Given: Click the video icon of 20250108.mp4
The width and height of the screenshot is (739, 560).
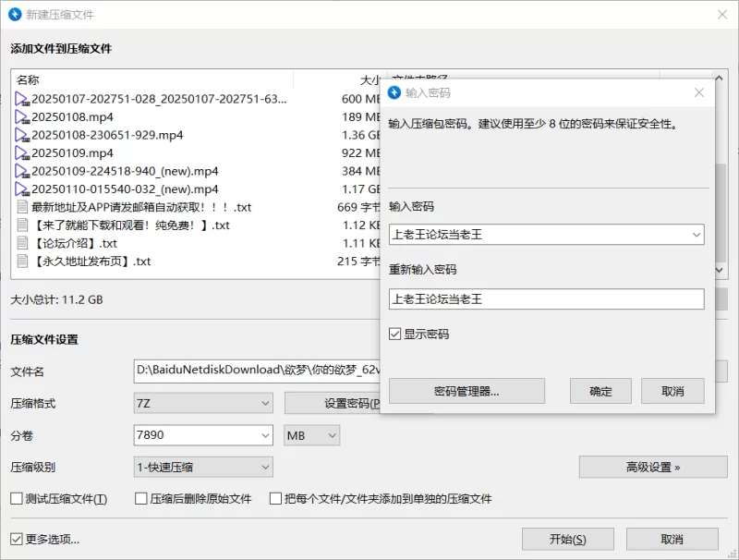Looking at the screenshot, I should point(22,117).
